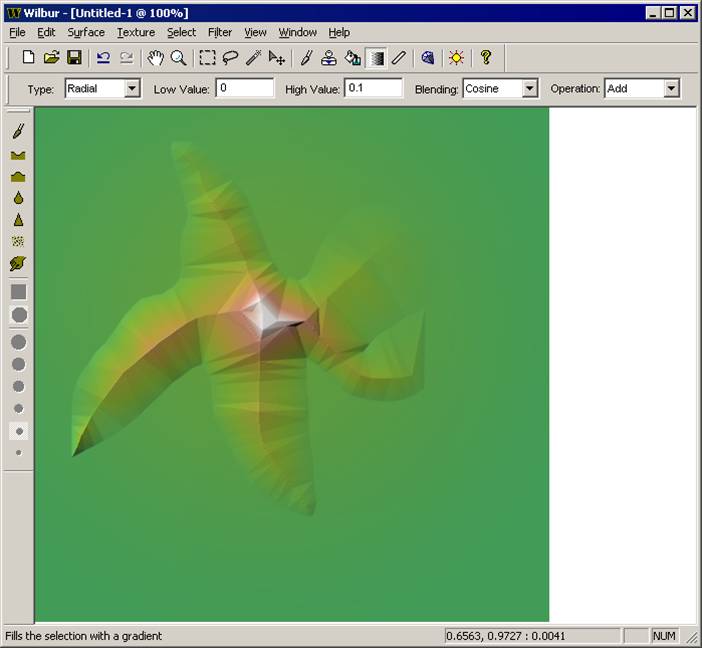Click the NUM indicator in status bar
Image resolution: width=702 pixels, height=648 pixels.
point(664,635)
